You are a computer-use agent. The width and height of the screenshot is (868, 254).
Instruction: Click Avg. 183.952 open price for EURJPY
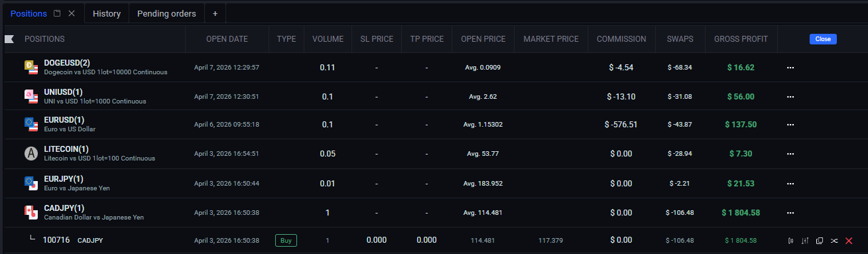pyautogui.click(x=483, y=184)
